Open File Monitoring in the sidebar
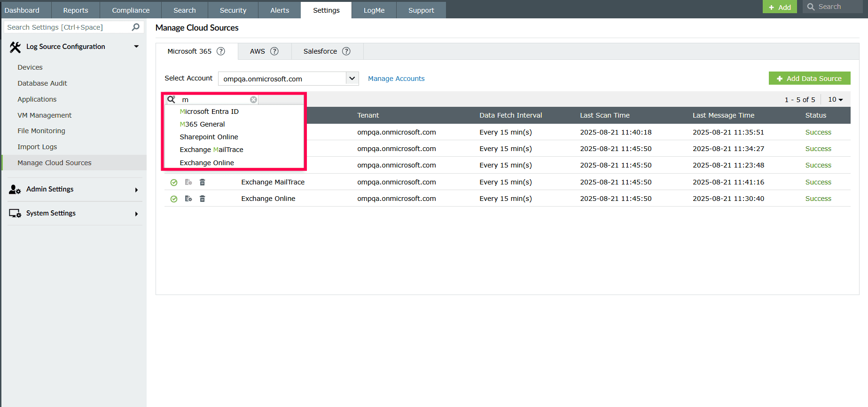Screen dimensions: 868x407 (41, 131)
